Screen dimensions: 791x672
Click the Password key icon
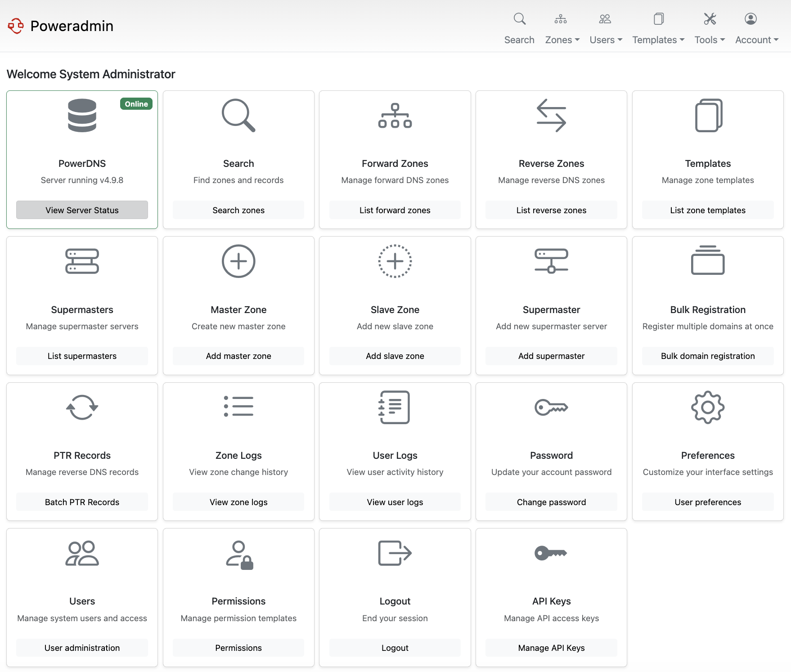(x=551, y=408)
